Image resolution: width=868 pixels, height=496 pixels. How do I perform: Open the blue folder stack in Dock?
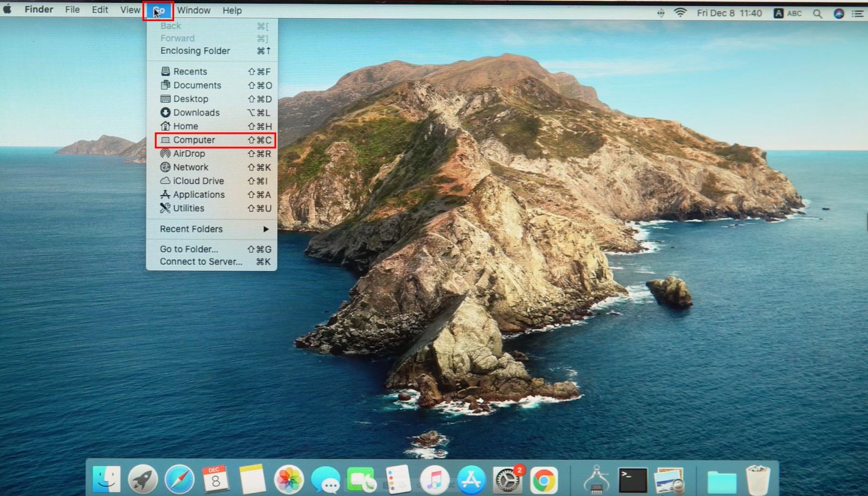722,481
